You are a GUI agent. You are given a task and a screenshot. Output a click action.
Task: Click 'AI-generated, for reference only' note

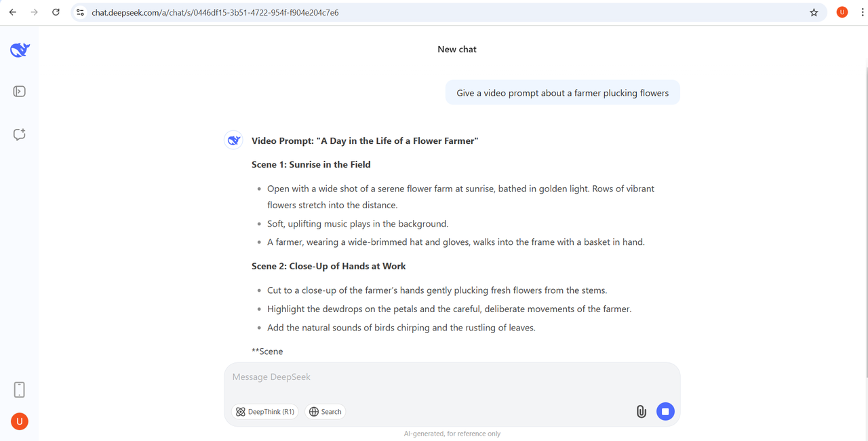tap(452, 434)
